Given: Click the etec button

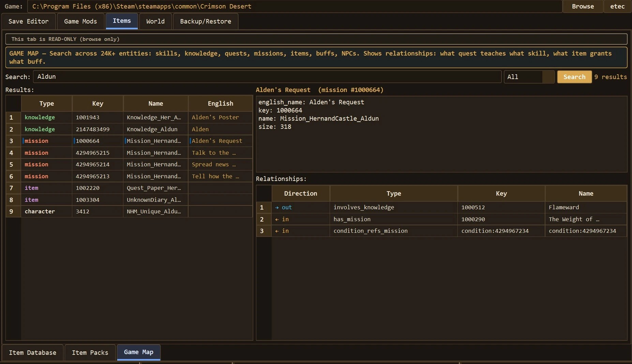Looking at the screenshot, I should [x=617, y=6].
